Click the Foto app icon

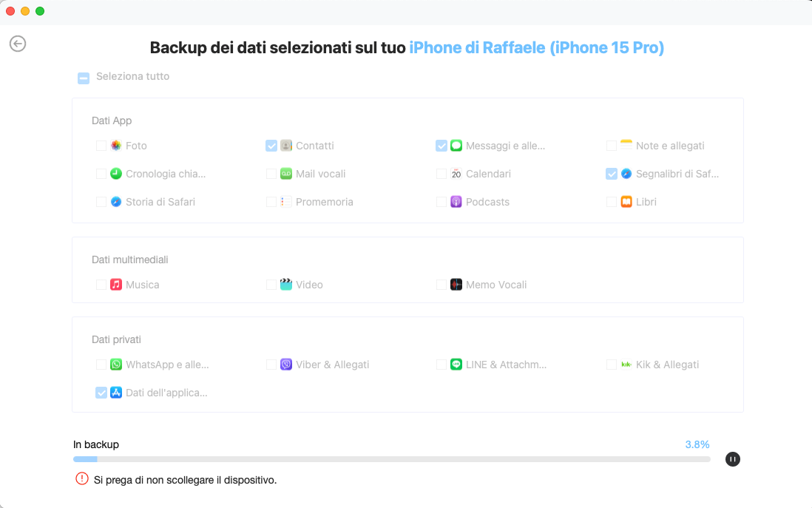tap(118, 146)
